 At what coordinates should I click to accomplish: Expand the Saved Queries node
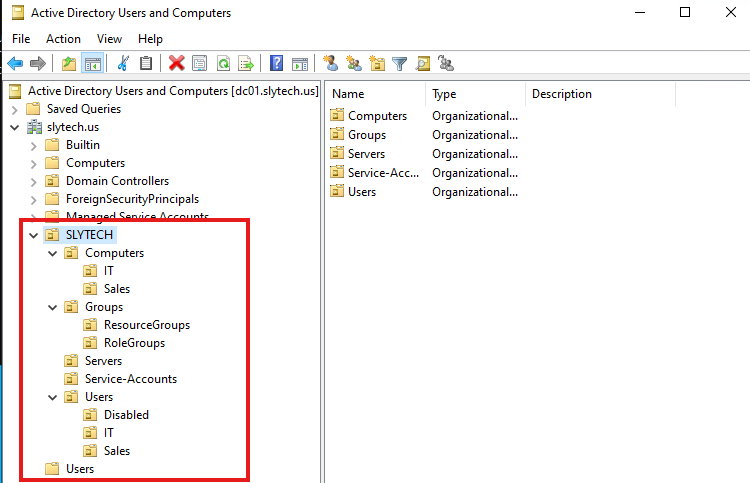(x=15, y=109)
